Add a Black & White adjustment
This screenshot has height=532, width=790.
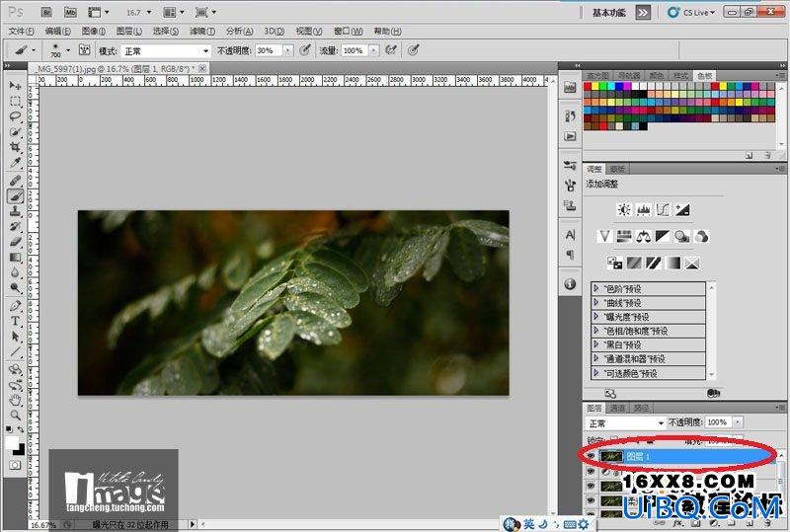pos(663,236)
